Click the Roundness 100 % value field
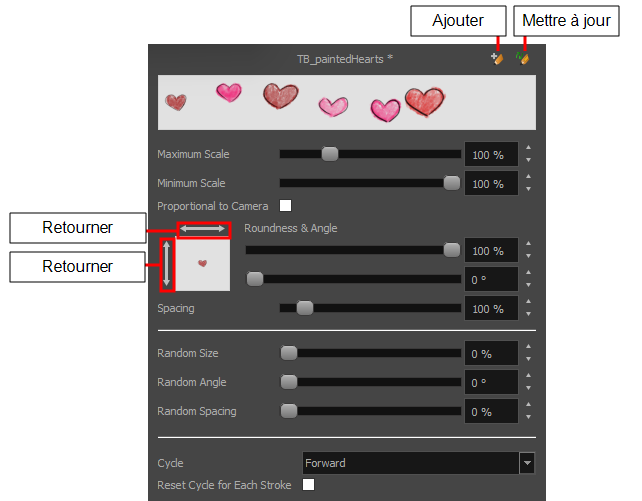Image resolution: width=642 pixels, height=501 pixels. (x=491, y=250)
